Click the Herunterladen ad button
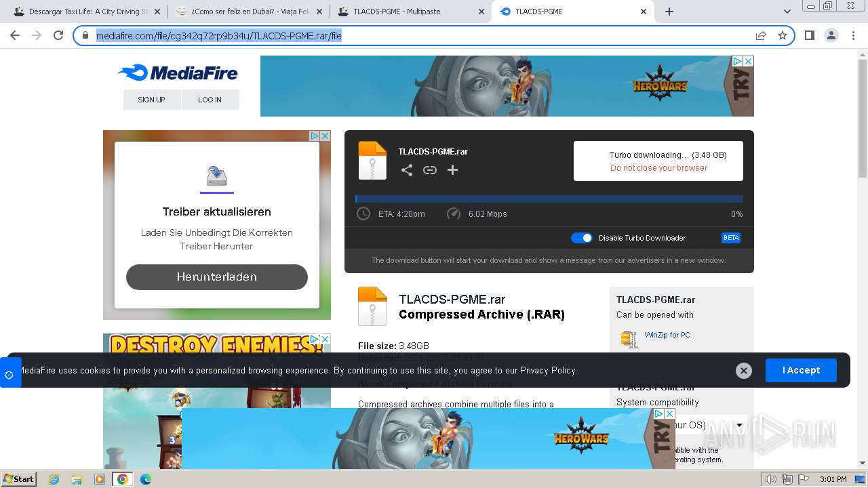The width and height of the screenshot is (868, 488). tap(217, 277)
